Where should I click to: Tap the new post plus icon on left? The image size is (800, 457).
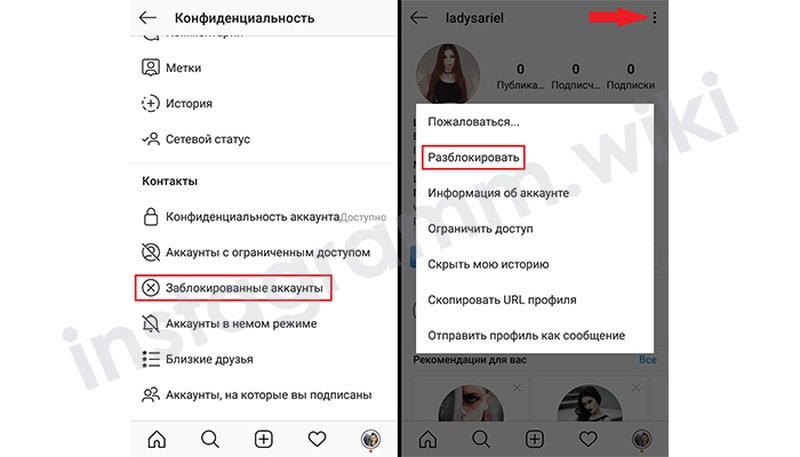[x=263, y=439]
